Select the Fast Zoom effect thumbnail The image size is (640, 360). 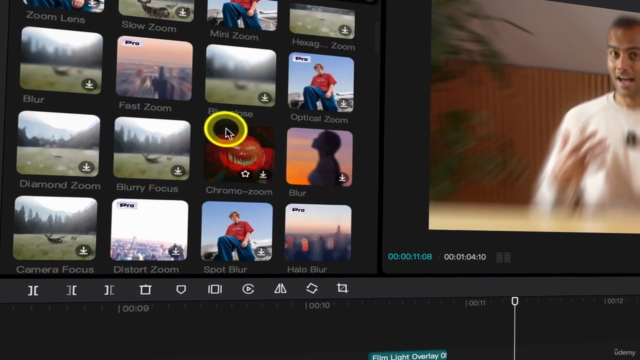click(x=154, y=68)
